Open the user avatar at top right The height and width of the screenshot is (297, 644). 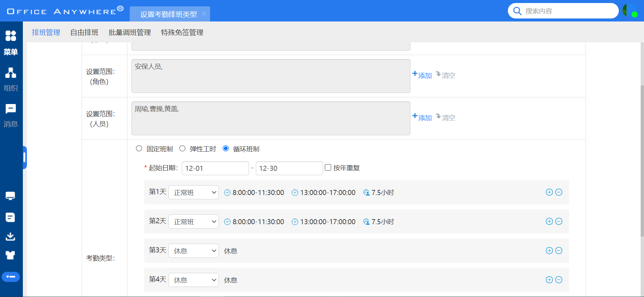pos(629,10)
